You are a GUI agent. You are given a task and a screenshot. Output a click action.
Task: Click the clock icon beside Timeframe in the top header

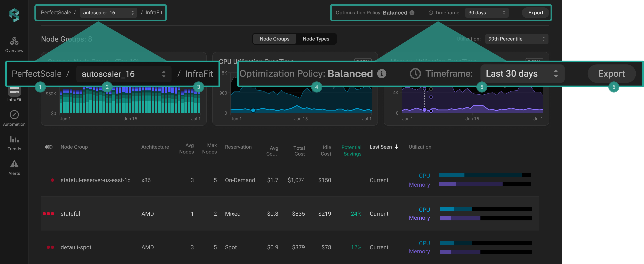[x=431, y=13]
